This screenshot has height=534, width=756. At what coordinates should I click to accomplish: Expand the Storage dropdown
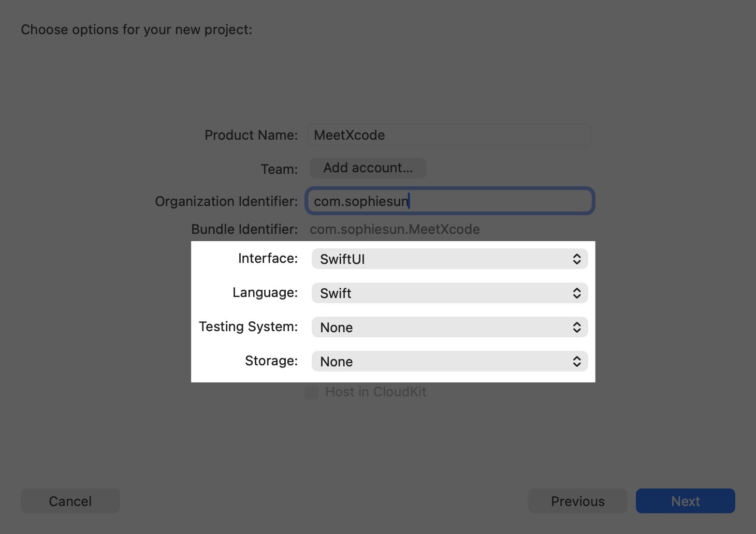(x=449, y=361)
